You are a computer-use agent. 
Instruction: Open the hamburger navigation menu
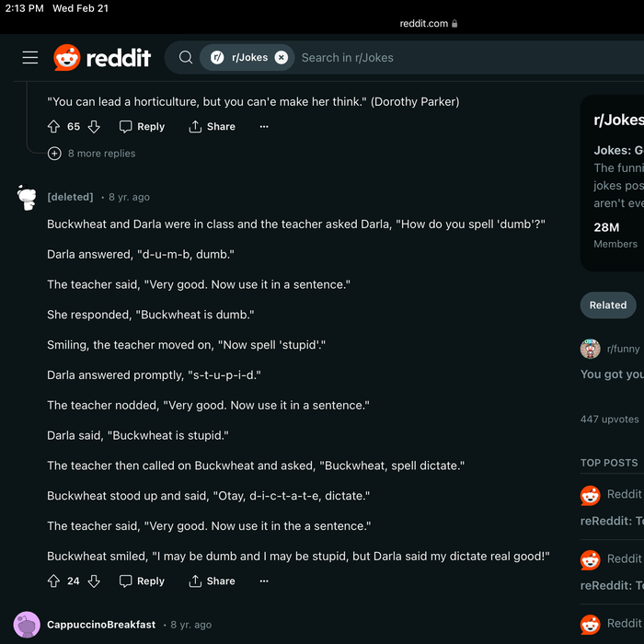click(30, 57)
